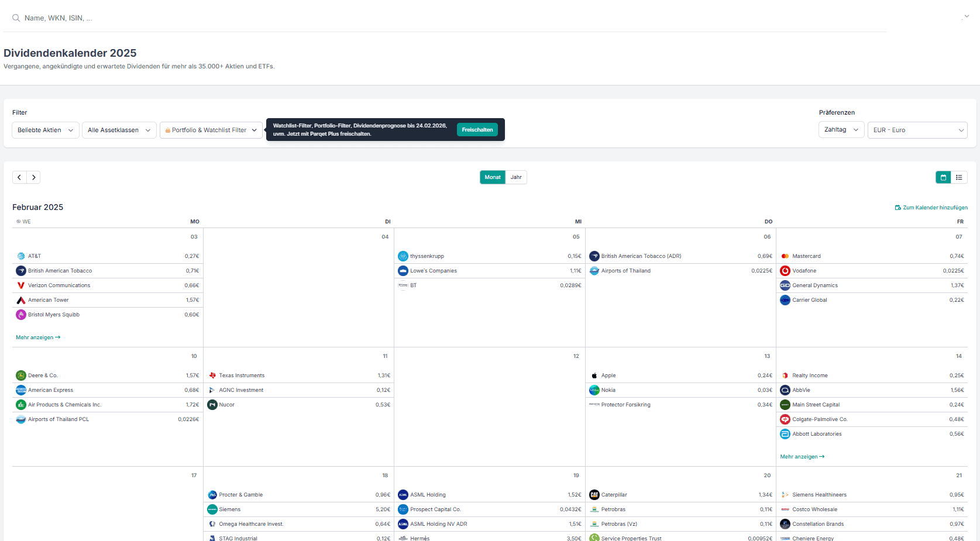Click the search magnifier icon
The height and width of the screenshot is (541, 980).
tap(16, 18)
